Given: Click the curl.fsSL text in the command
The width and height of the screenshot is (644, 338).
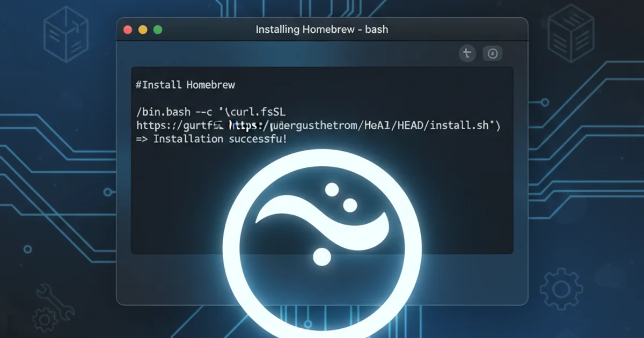Looking at the screenshot, I should tap(258, 112).
